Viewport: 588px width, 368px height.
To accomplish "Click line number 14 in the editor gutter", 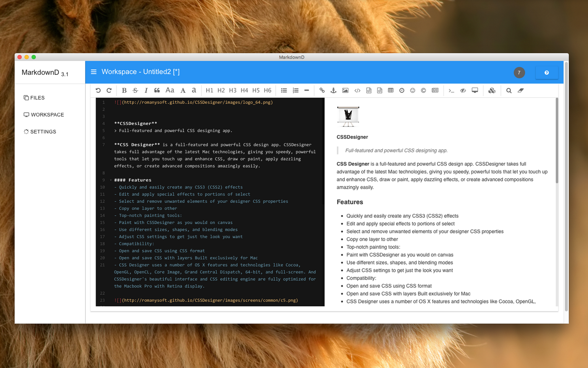I will click(x=102, y=215).
